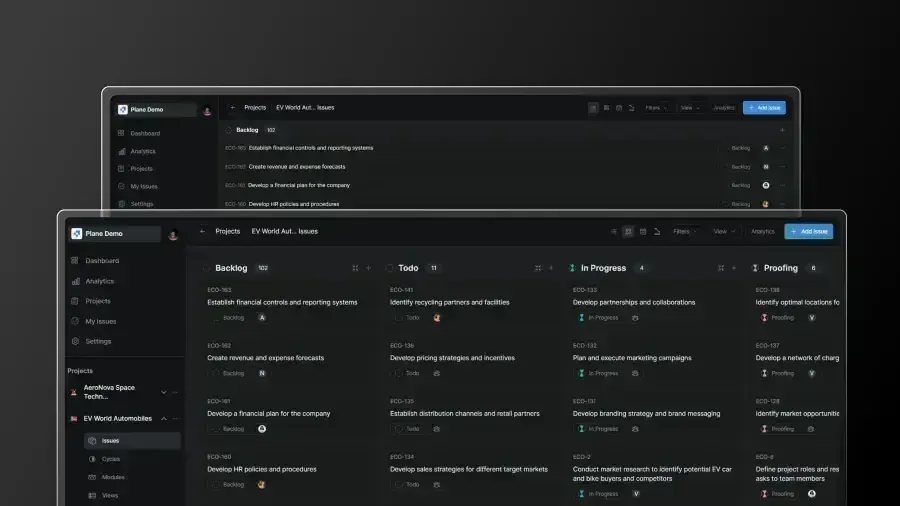The width and height of the screenshot is (900, 506).
Task: Expand the AeroNova Space project chevron
Action: pyautogui.click(x=164, y=392)
